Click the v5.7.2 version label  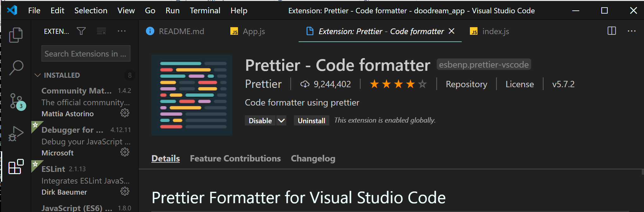point(563,84)
